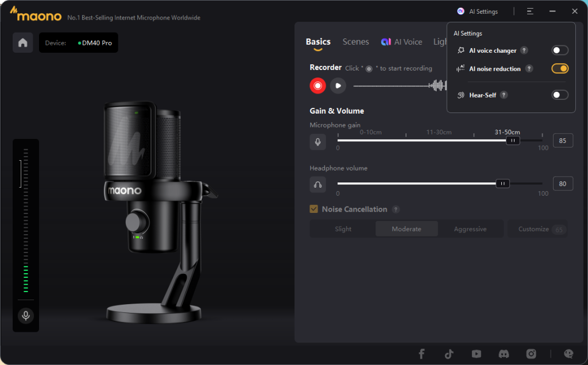Screen dimensions: 588x365
Task: Turn on the Hear-Self toggle
Action: pyautogui.click(x=559, y=95)
